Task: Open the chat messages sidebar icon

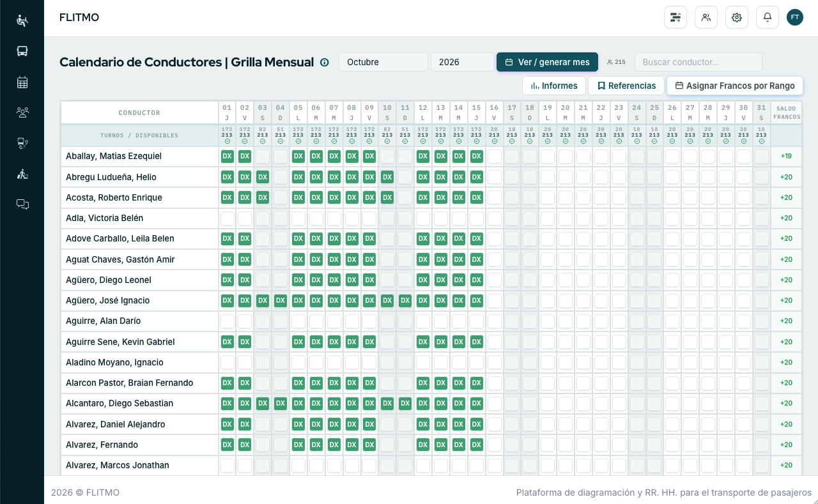Action: [x=22, y=204]
